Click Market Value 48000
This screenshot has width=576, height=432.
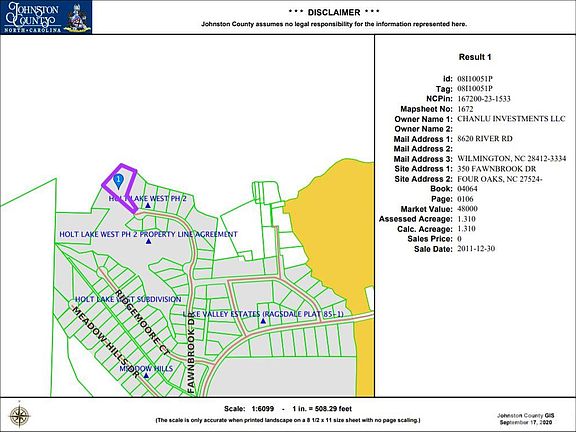click(x=467, y=209)
